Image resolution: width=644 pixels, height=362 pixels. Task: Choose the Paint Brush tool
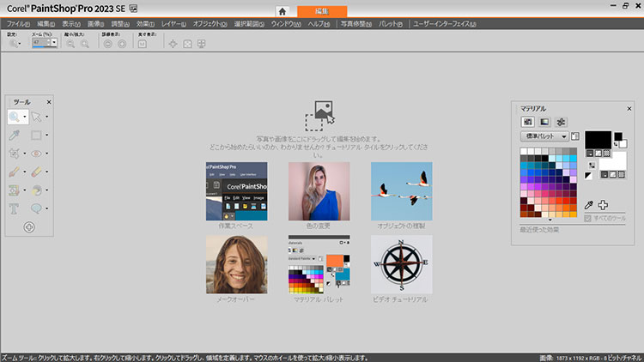click(15, 172)
